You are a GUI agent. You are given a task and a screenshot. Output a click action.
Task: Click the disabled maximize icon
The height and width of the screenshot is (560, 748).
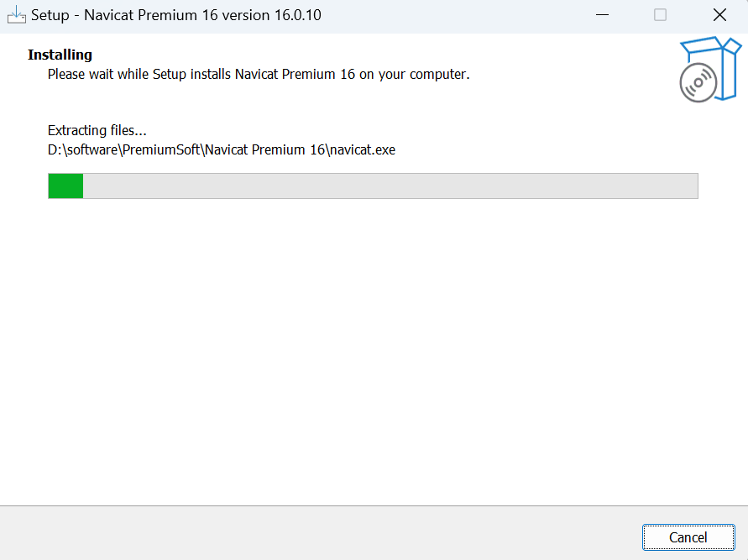point(660,15)
